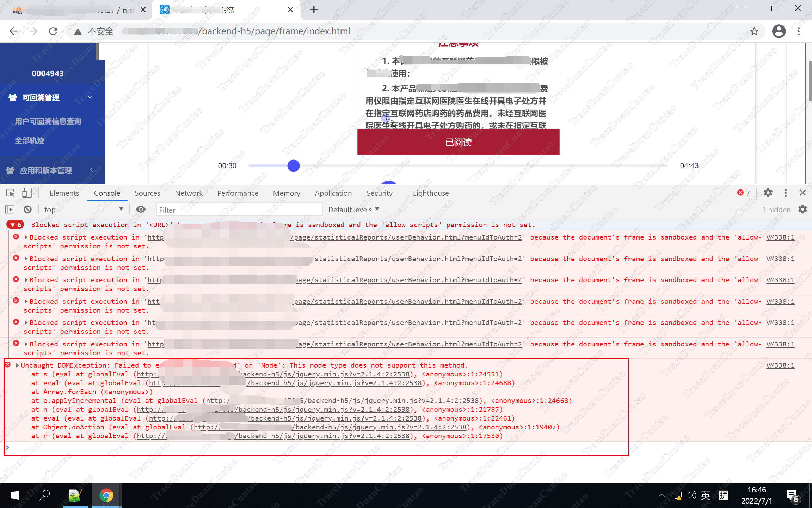Switch to the Network tab
The image size is (812, 508).
click(189, 193)
